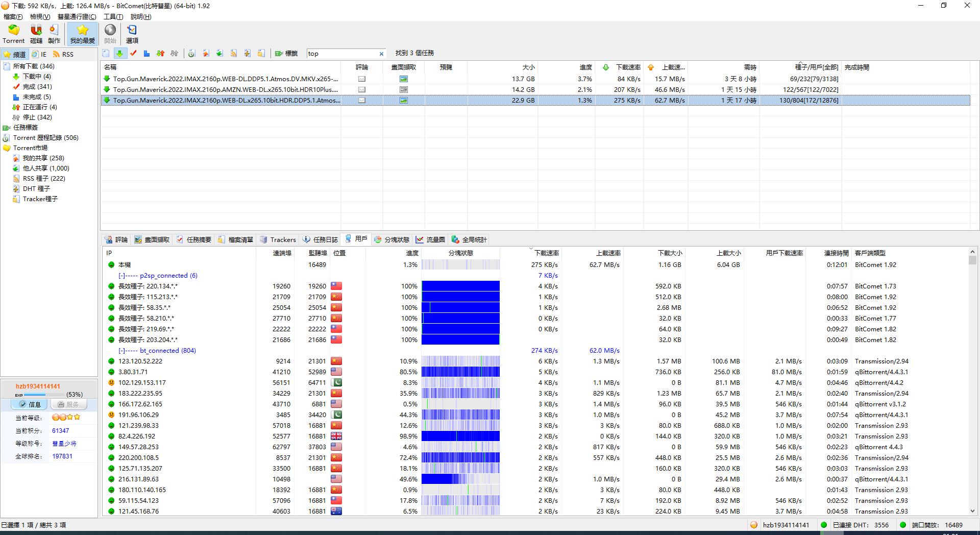Select the 13.7 GB Top.Gun.Maverick task row
This screenshot has width=980, height=535.
point(535,79)
